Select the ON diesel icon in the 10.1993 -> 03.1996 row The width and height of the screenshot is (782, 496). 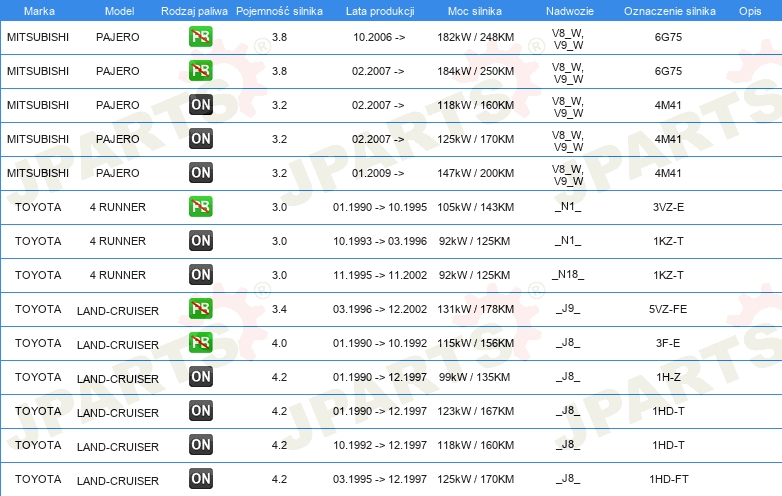200,241
